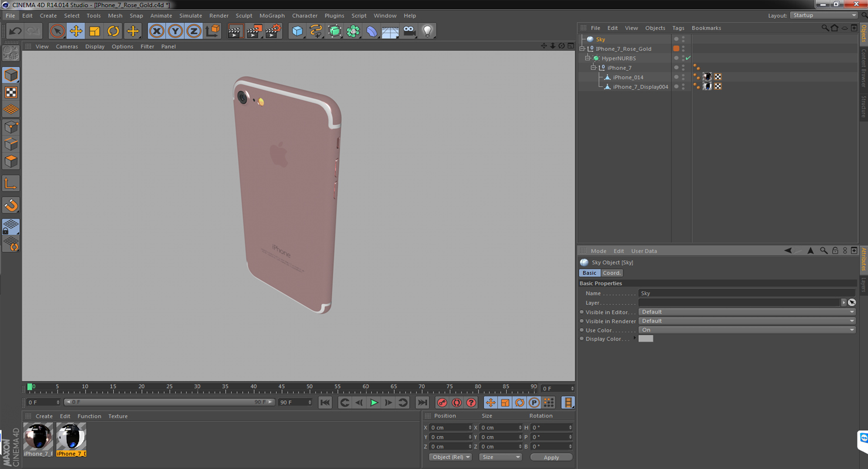This screenshot has height=469, width=868.
Task: Open Edit Render Settings icon
Action: [273, 31]
